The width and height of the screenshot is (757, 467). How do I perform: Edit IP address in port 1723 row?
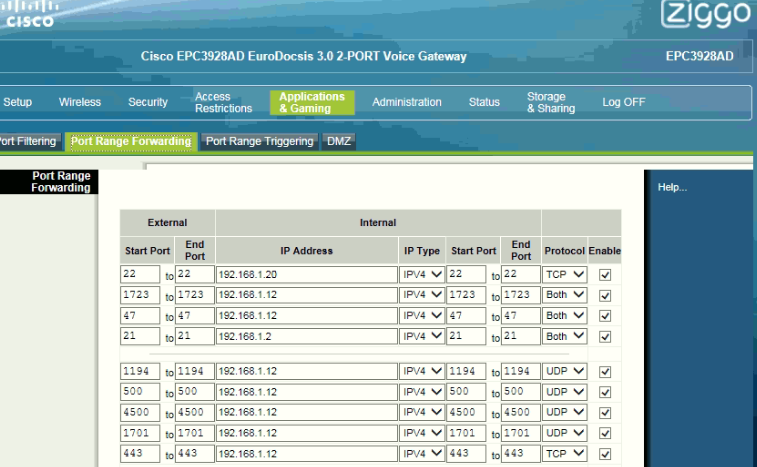307,295
